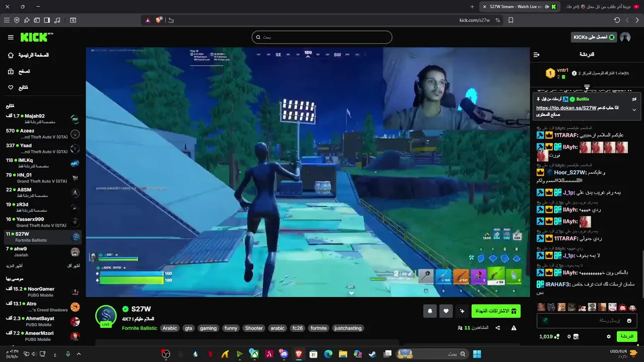The height and width of the screenshot is (362, 644).
Task: Toggle the browser sidebar panel icon
Action: pos(47,20)
